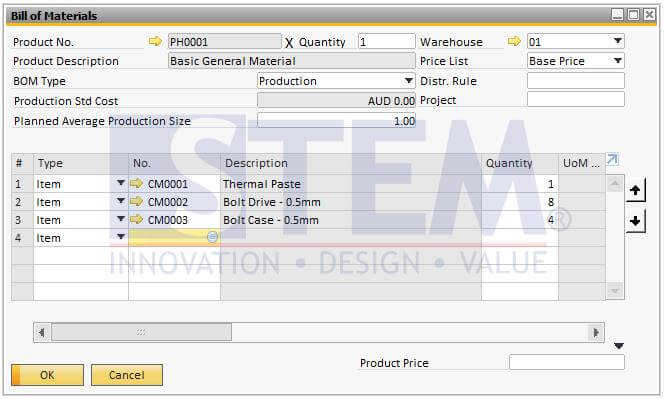Click the Project input field
The width and height of the screenshot is (664, 399).
575,100
